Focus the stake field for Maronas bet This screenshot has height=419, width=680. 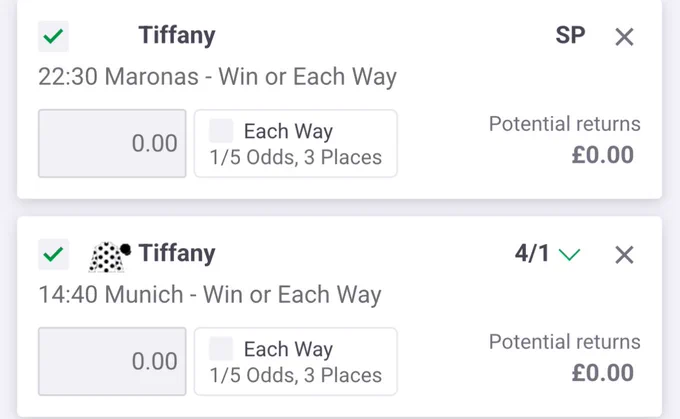pyautogui.click(x=112, y=144)
